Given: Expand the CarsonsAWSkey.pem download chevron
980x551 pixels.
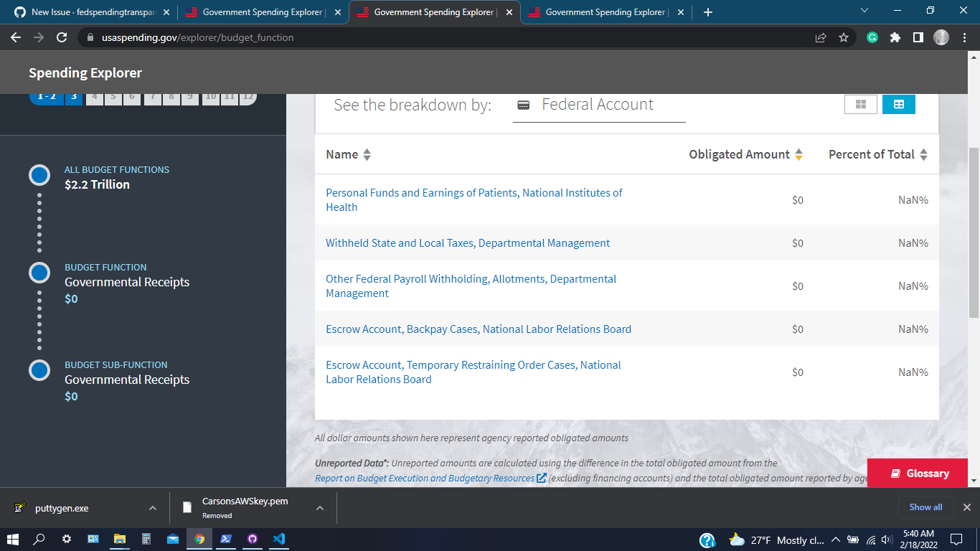Looking at the screenshot, I should click(320, 507).
